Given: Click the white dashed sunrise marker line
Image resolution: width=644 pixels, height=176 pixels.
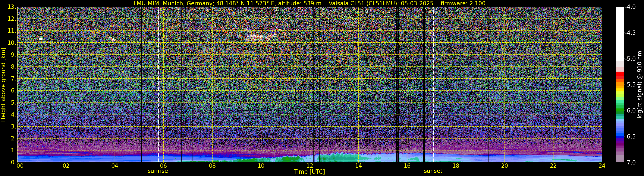Looking at the screenshot, I should pyautogui.click(x=158, y=84).
